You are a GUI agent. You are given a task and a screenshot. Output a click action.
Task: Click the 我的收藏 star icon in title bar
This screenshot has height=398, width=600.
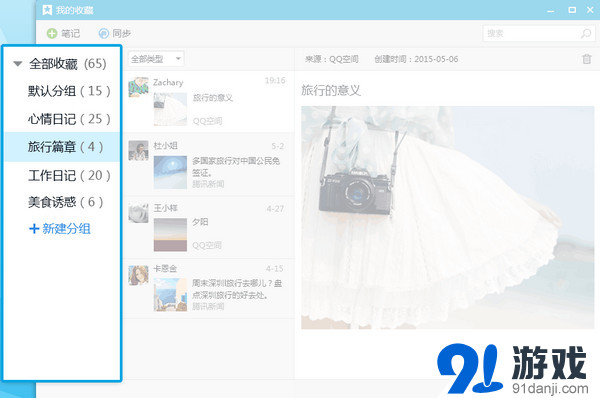click(x=47, y=10)
